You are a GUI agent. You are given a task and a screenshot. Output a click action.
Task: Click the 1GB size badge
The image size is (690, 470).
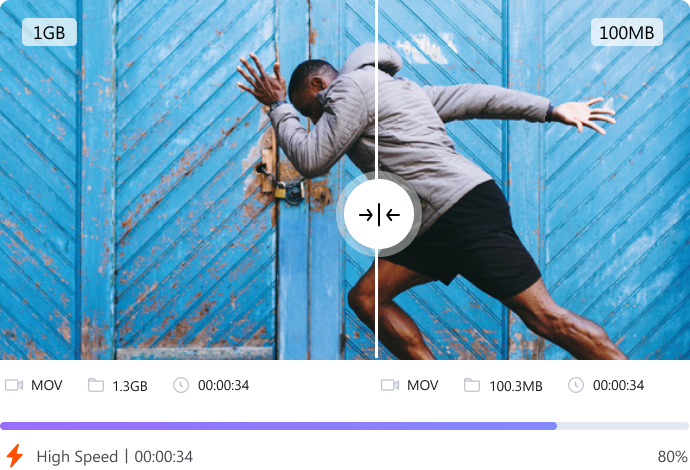point(49,32)
